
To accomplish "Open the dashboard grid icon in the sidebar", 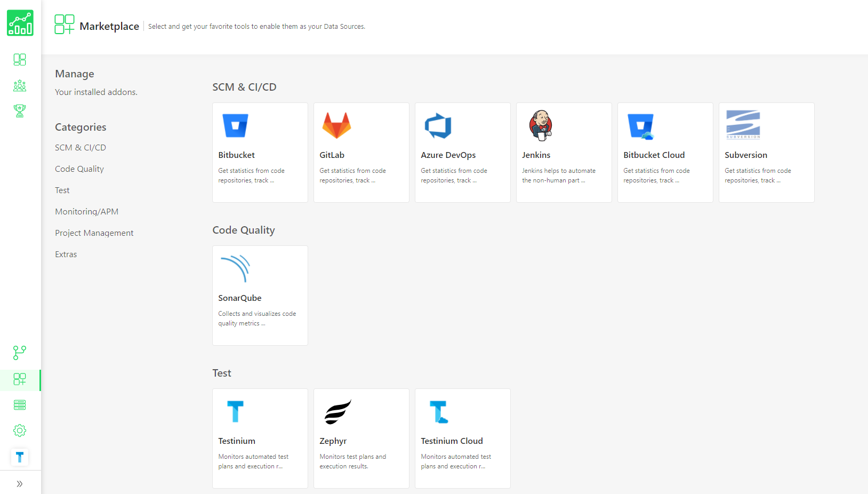I will pos(20,59).
